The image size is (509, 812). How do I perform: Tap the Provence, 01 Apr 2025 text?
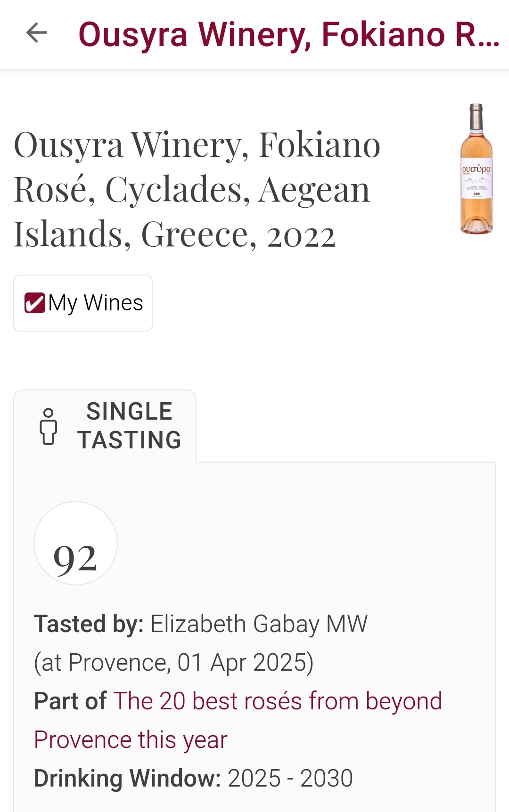tap(173, 663)
